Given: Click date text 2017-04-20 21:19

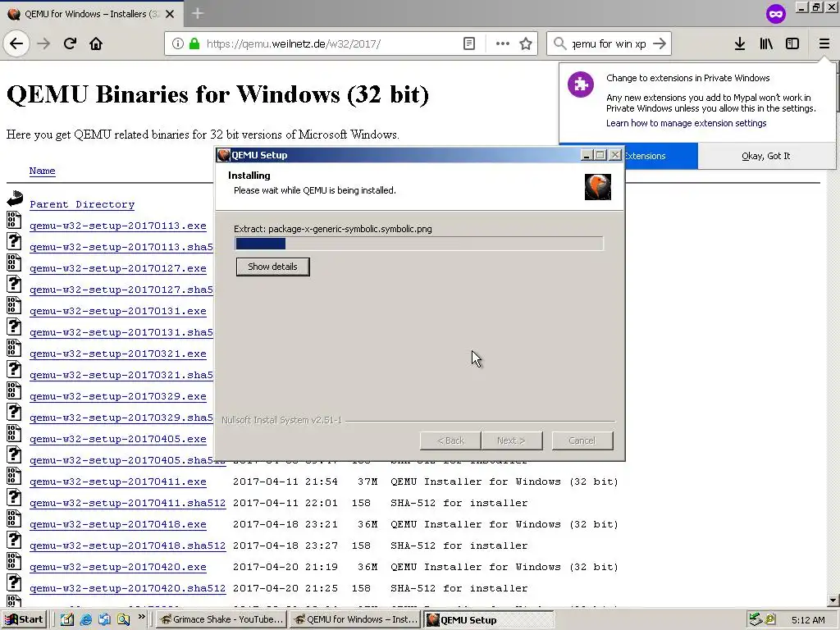Looking at the screenshot, I should (285, 567).
